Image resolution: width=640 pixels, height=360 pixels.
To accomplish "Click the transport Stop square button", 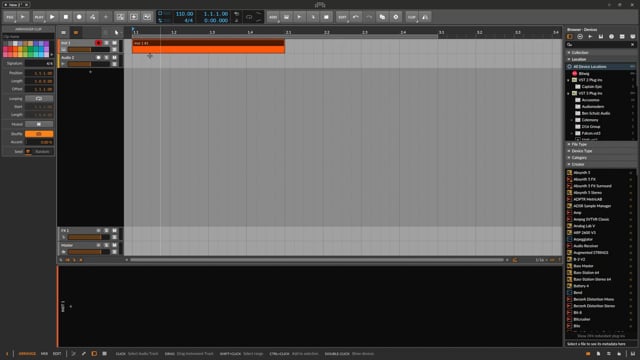I will coord(66,17).
